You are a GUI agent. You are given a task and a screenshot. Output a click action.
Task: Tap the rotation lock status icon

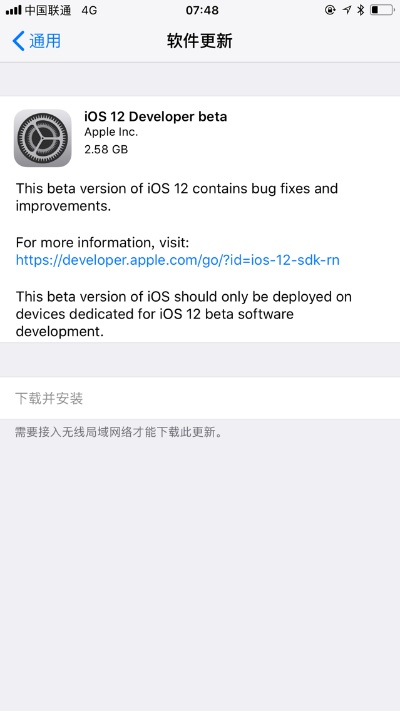[x=330, y=10]
